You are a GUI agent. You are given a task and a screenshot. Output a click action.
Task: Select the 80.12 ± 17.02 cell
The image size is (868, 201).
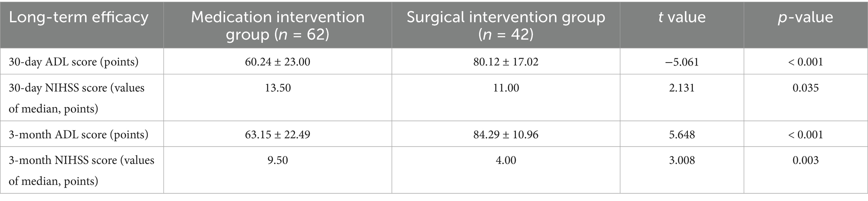click(506, 62)
